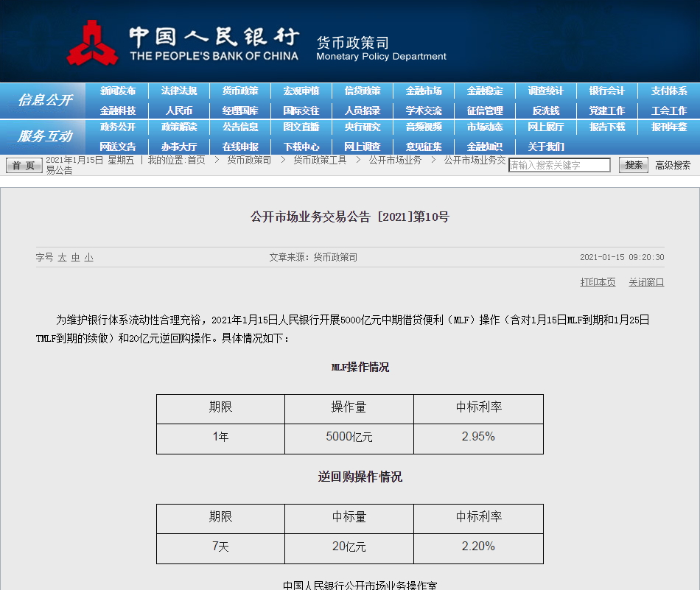
Task: Select 学术交流 menu item
Action: click(424, 110)
